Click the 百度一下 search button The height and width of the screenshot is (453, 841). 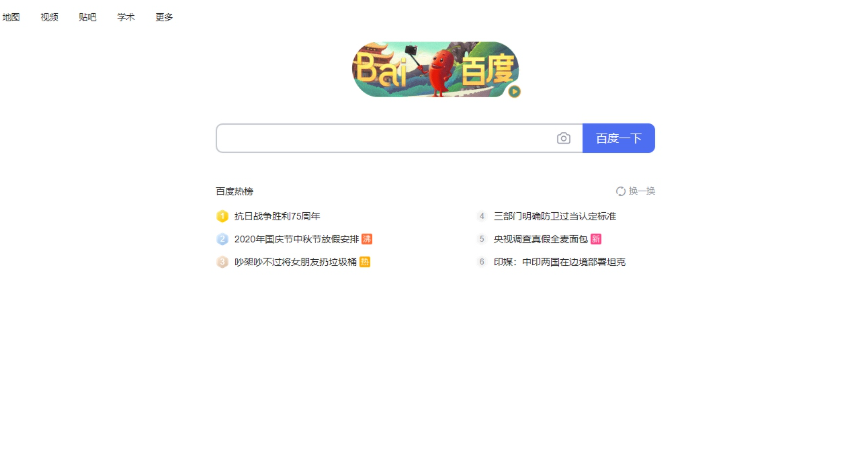point(618,138)
